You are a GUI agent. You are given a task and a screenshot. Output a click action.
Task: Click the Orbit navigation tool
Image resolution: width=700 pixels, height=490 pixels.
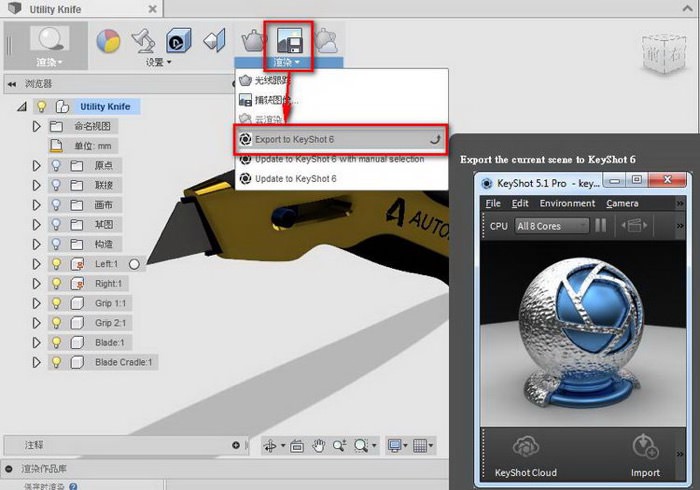(270, 445)
